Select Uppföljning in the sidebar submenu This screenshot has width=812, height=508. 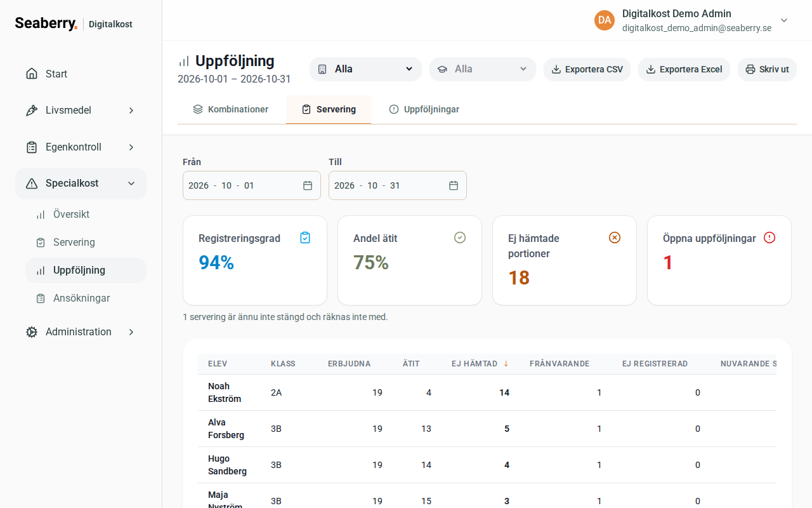tap(86, 271)
